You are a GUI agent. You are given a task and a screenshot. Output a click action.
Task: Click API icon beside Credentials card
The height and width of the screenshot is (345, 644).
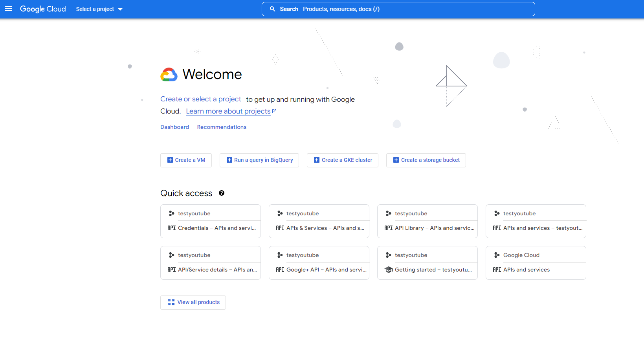pyautogui.click(x=172, y=228)
